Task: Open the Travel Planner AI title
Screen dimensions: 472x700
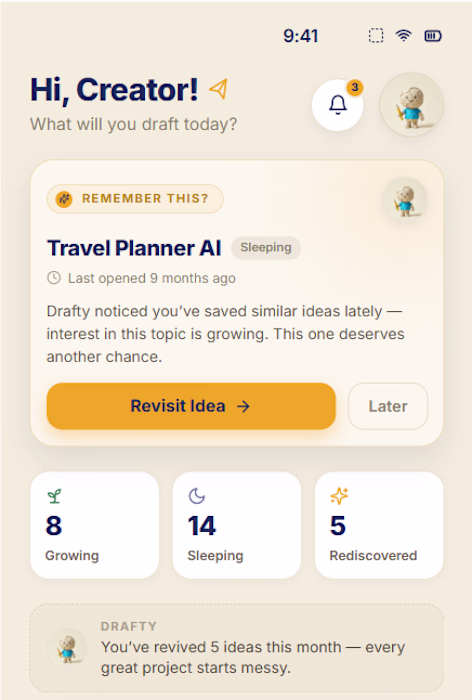Action: pos(134,248)
